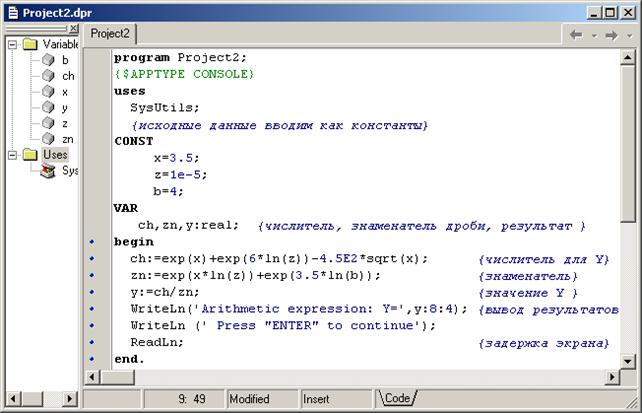The height and width of the screenshot is (413, 642).
Task: Click the gutter dot beside the Arithmetic expression WriteLn line
Action: point(92,309)
